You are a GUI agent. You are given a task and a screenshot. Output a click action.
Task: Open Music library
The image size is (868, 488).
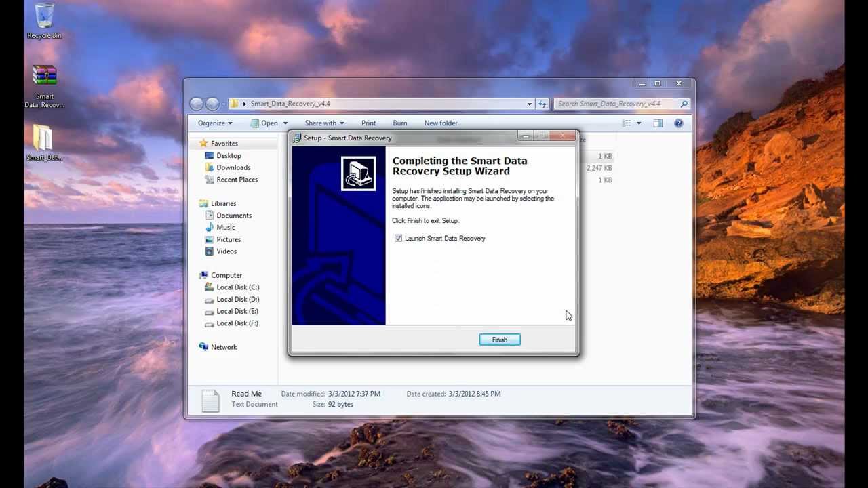point(226,228)
